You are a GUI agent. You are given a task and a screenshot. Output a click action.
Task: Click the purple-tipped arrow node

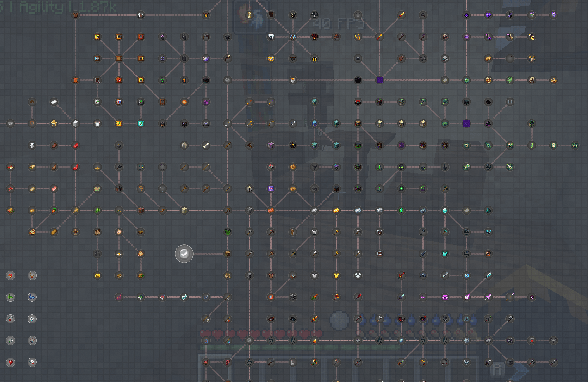271,102
